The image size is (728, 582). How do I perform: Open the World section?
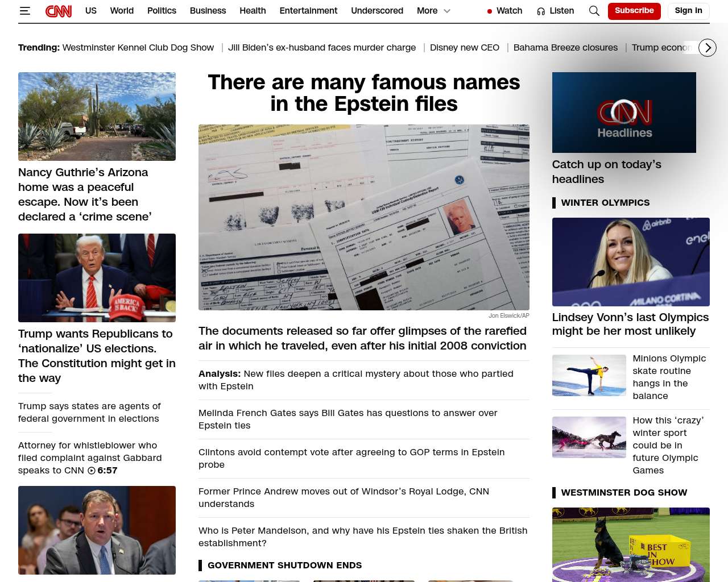tap(122, 11)
